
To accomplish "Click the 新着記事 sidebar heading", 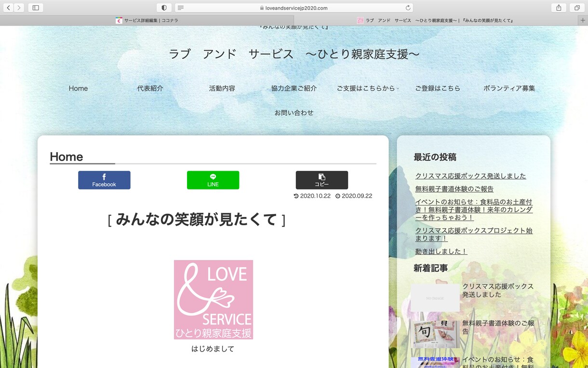I will (431, 268).
